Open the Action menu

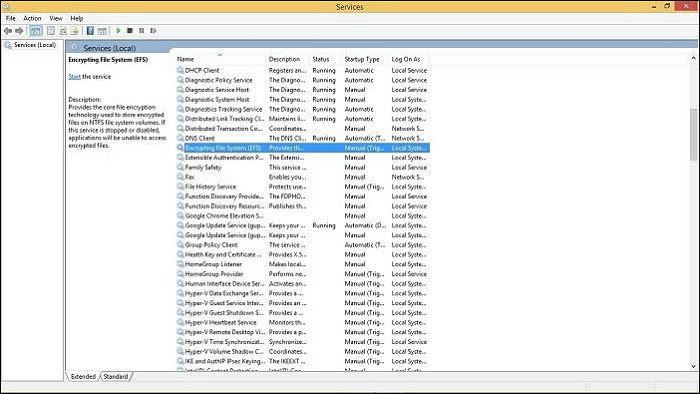click(x=32, y=18)
